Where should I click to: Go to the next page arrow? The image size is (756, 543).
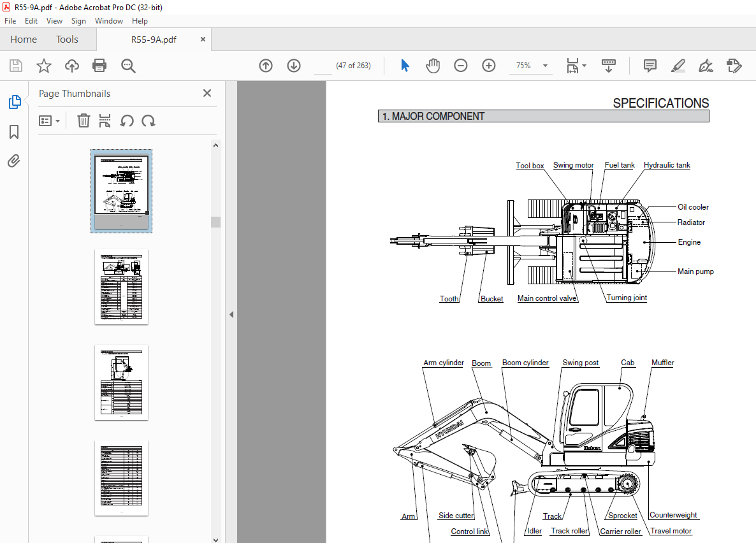tap(293, 66)
